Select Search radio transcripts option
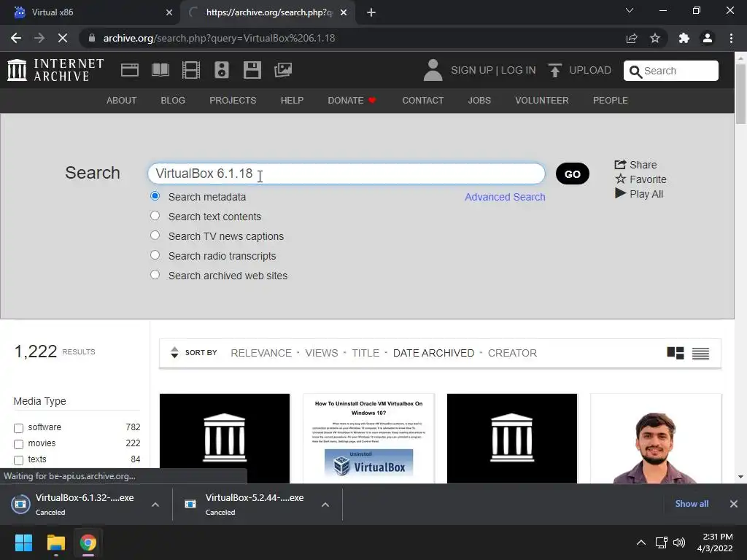The image size is (747, 560). click(155, 254)
